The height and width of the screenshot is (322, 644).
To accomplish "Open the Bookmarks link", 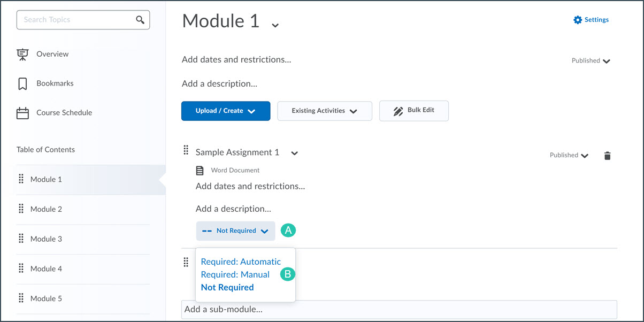I will (55, 83).
